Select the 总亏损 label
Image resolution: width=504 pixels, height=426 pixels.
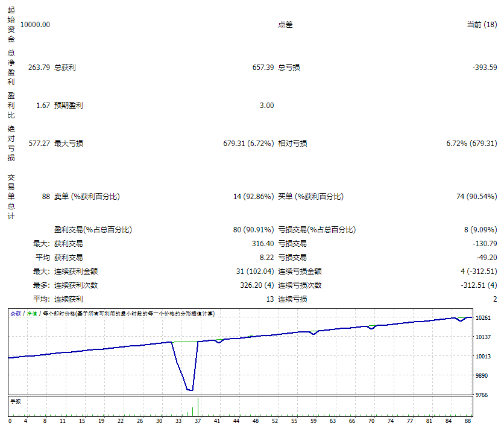tap(289, 67)
